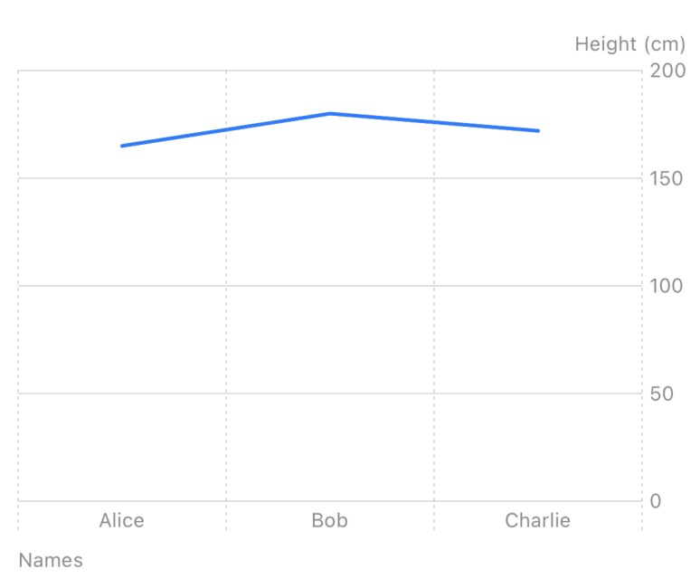Click the 0 y-axis label

coord(656,501)
